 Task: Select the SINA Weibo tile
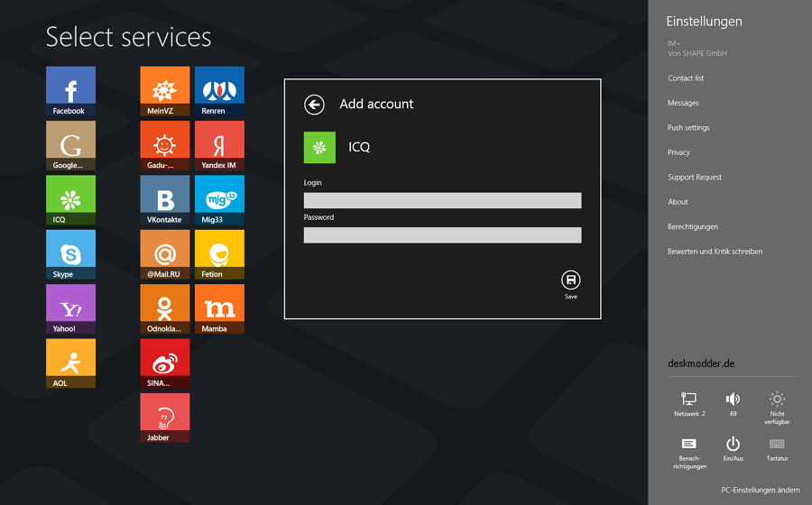165,363
